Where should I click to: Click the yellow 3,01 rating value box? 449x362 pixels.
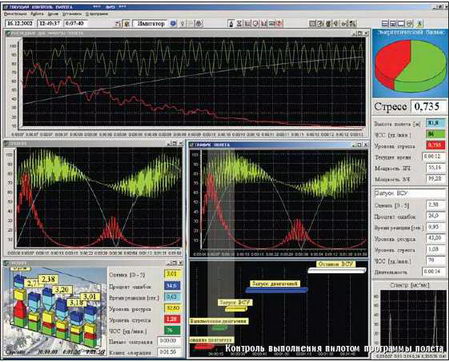(x=172, y=274)
